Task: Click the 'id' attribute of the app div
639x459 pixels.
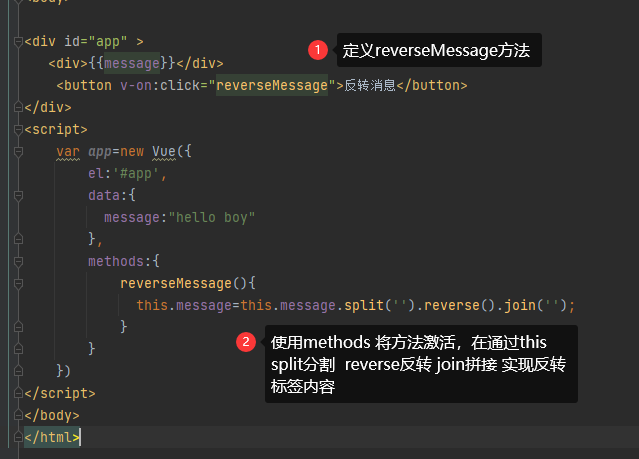Action: pos(72,41)
